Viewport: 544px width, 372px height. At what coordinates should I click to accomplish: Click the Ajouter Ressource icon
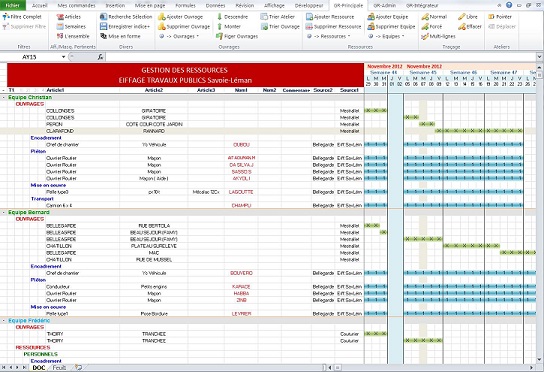(x=309, y=17)
